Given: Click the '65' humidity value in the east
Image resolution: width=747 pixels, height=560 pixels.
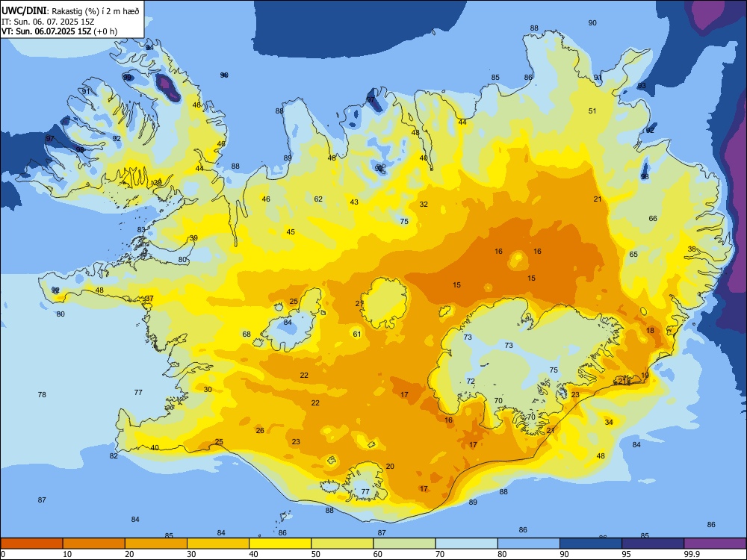Looking at the screenshot, I should [x=633, y=255].
